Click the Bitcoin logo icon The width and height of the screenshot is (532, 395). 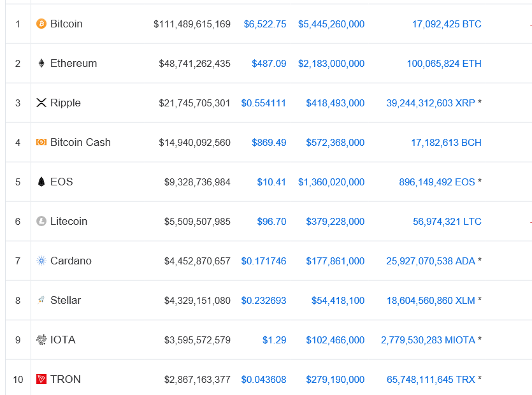41,24
